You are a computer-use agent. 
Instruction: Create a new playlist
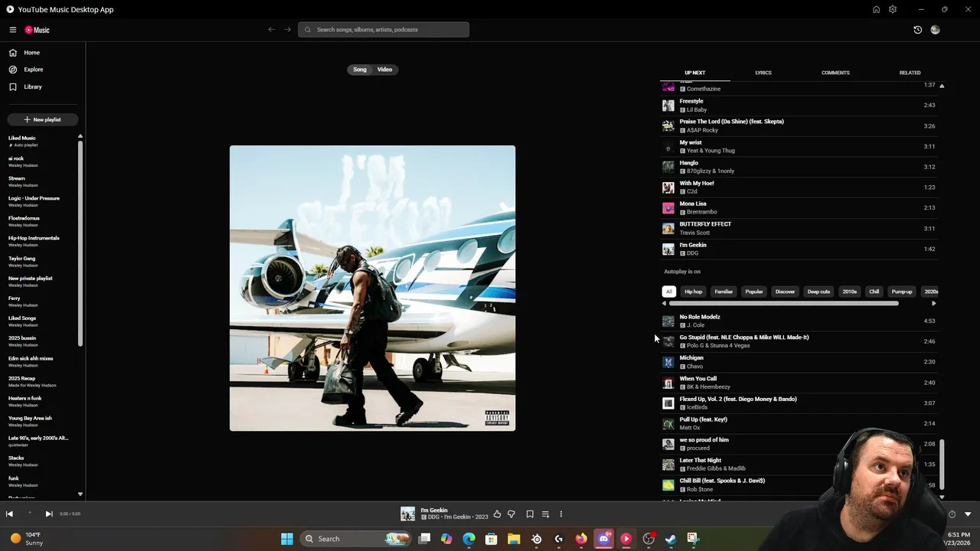(x=42, y=119)
